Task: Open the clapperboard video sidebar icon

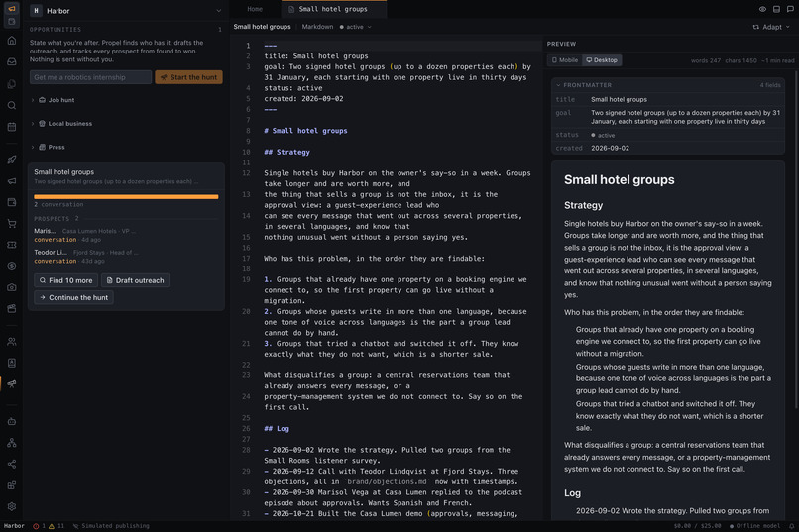Action: coord(11,308)
